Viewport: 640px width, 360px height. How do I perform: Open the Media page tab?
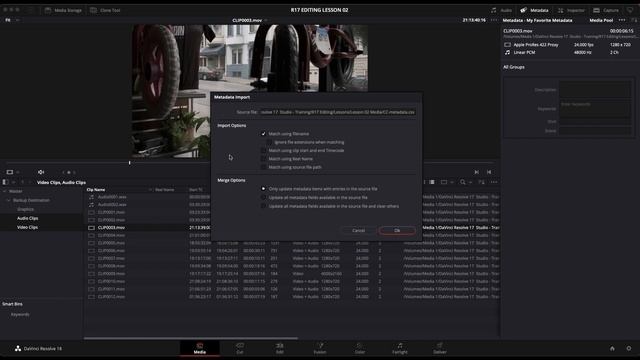[200, 348]
